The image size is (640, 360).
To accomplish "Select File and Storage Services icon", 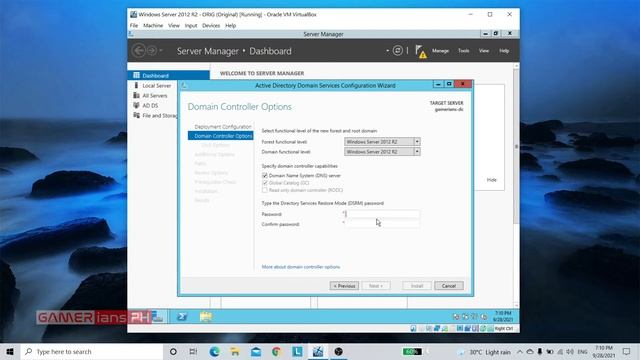I will pyautogui.click(x=136, y=116).
